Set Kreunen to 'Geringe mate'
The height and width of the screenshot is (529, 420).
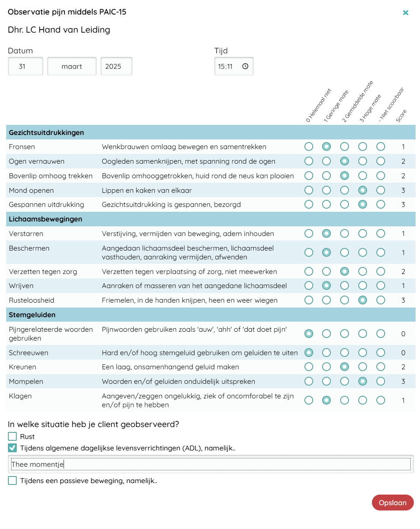326,367
